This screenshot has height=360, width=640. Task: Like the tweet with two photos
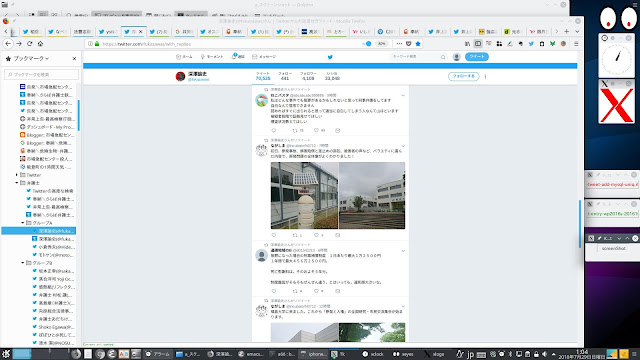click(316, 235)
